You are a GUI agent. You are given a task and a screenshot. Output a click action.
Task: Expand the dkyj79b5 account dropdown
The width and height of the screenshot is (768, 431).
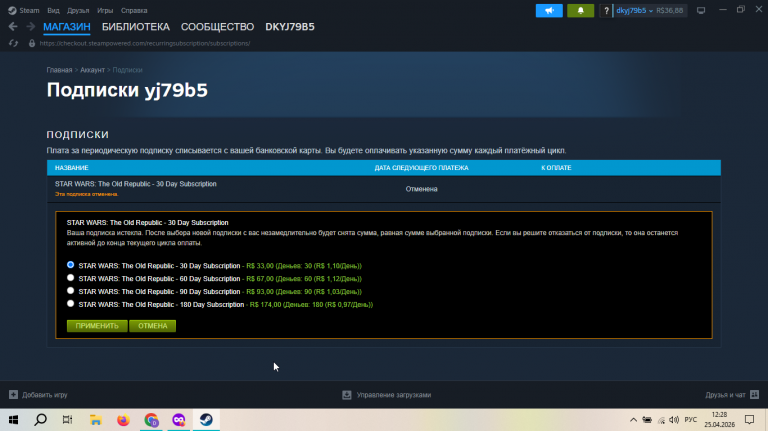[634, 10]
